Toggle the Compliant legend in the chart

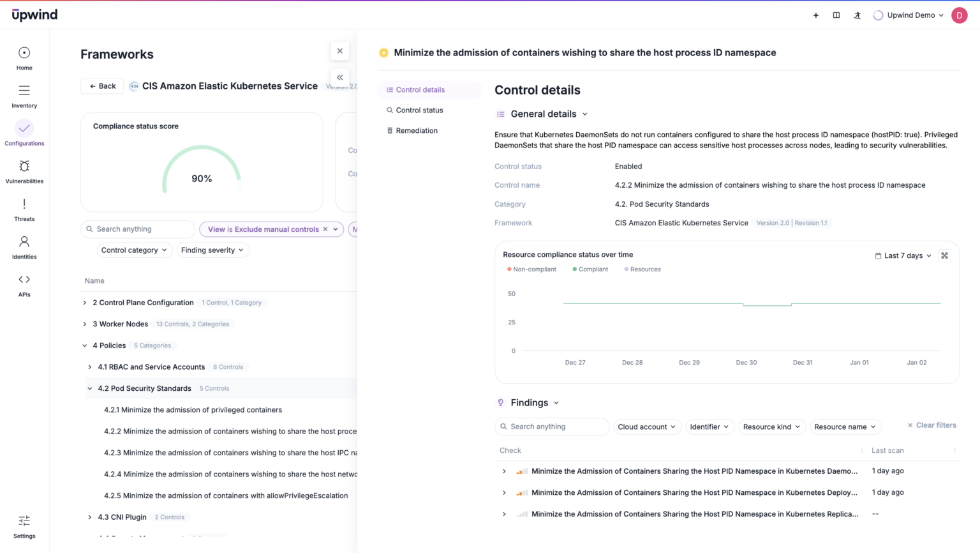coord(590,269)
